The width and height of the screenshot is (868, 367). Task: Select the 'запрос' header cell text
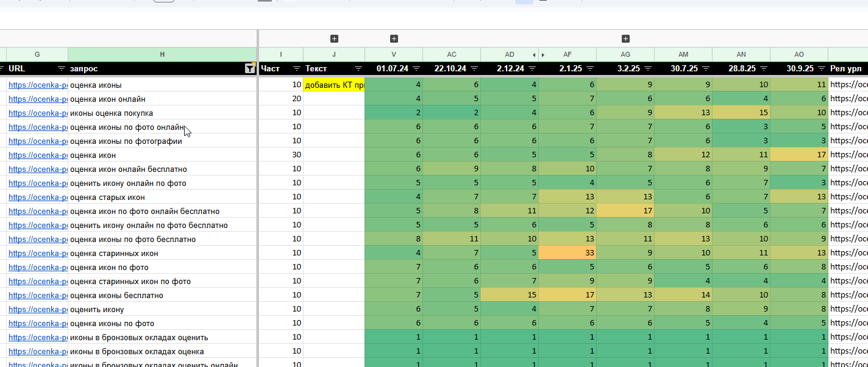pyautogui.click(x=84, y=69)
